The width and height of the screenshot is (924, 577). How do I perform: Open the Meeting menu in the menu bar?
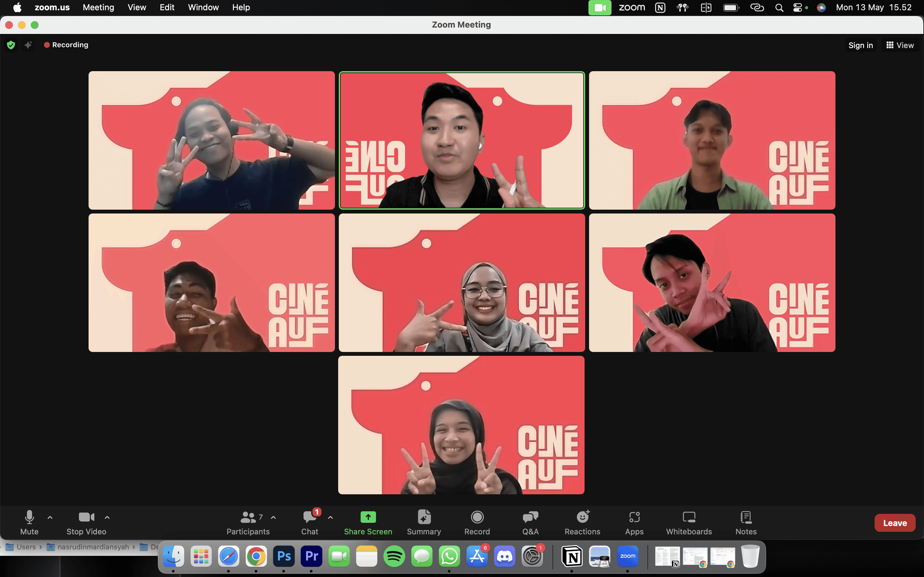[x=98, y=7]
